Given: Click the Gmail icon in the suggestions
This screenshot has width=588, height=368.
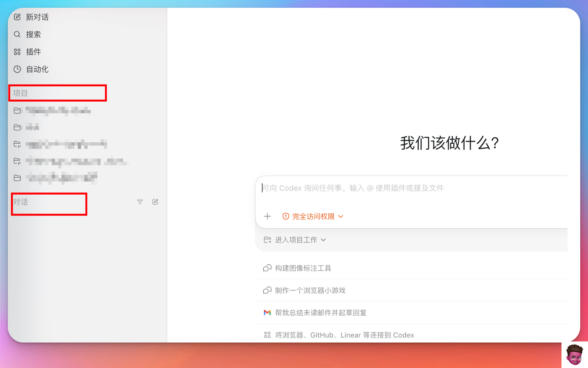Looking at the screenshot, I should [267, 313].
